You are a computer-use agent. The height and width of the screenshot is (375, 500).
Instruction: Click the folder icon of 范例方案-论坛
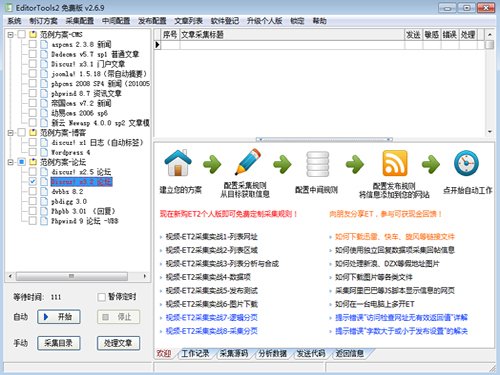[x=33, y=162]
